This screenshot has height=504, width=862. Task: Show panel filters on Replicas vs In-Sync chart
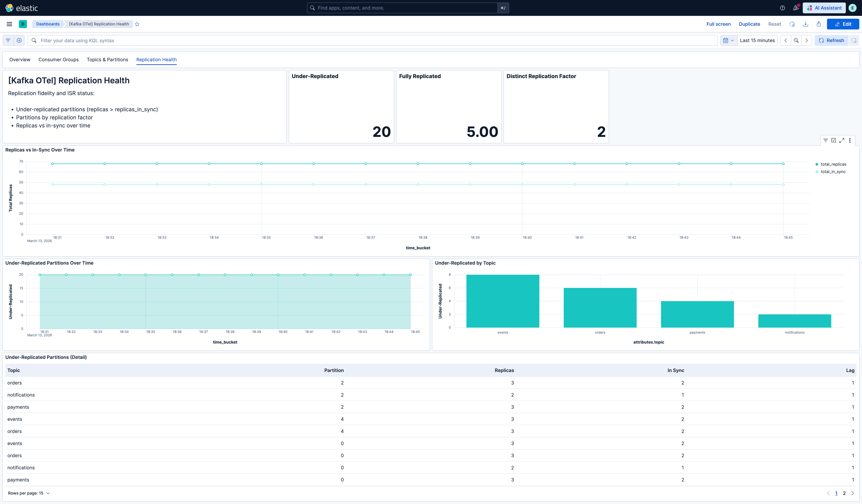(825, 140)
